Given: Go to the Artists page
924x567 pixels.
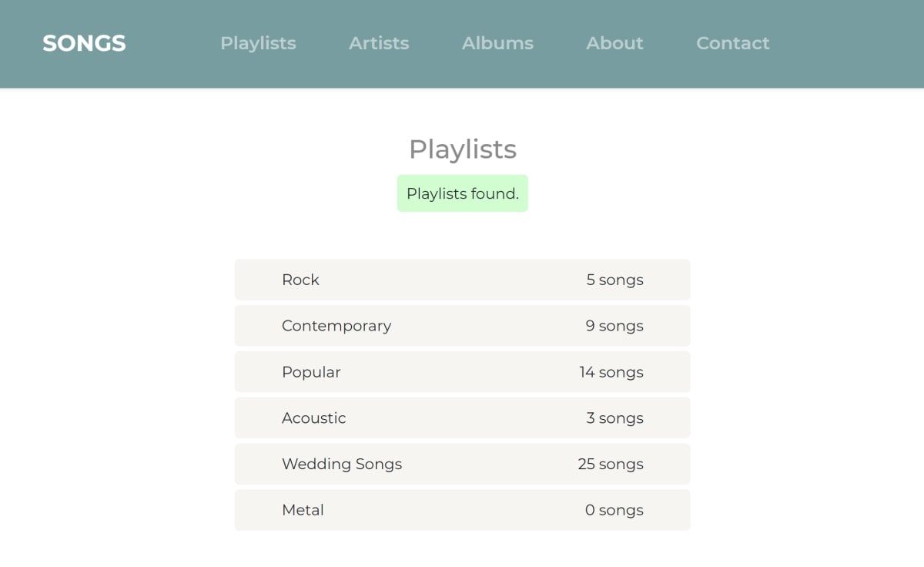Looking at the screenshot, I should [379, 43].
